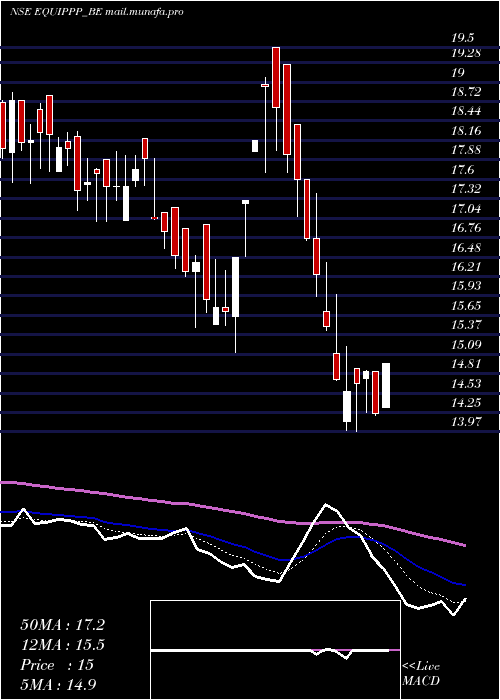Click the 15.65 price axis label

[466, 305]
